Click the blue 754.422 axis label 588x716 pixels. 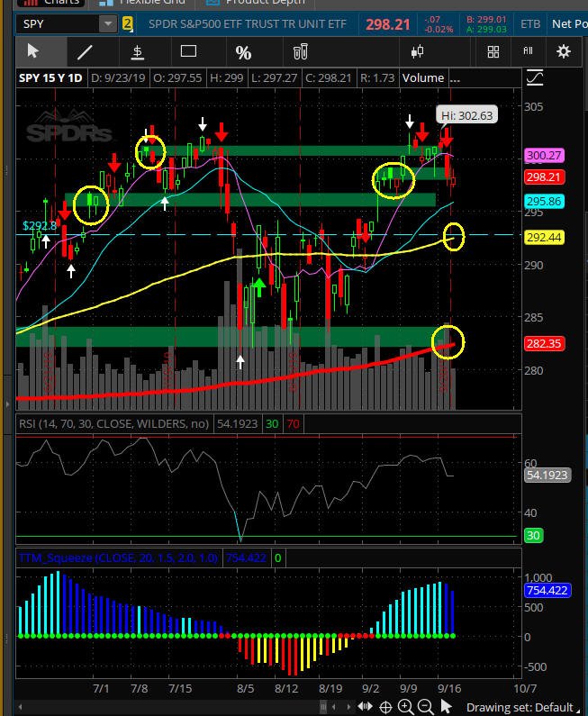(547, 590)
